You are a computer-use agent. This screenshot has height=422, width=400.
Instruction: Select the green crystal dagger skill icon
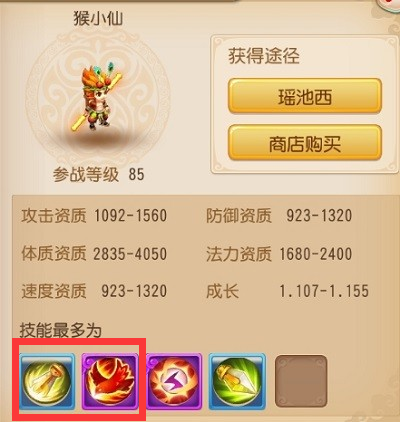(x=237, y=382)
